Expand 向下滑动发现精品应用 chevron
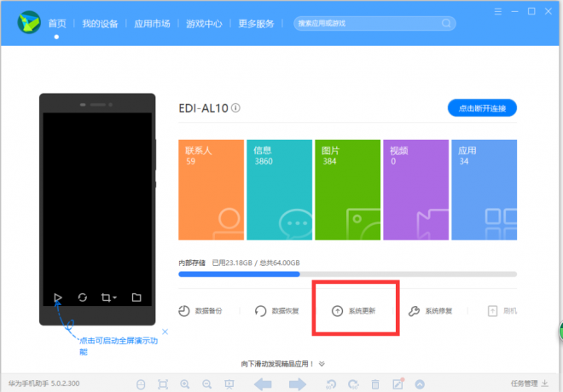Image resolution: width=563 pixels, height=392 pixels. (x=322, y=364)
